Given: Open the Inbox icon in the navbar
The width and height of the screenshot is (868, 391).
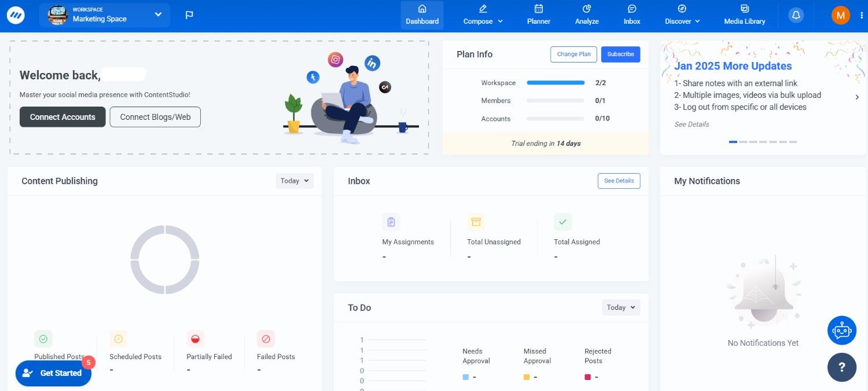Looking at the screenshot, I should pyautogui.click(x=631, y=15).
